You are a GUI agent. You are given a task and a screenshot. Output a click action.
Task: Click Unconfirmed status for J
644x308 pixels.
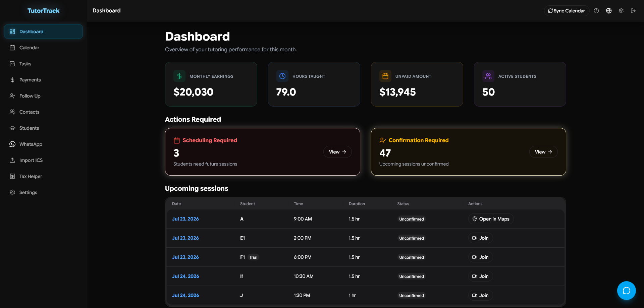coord(412,296)
